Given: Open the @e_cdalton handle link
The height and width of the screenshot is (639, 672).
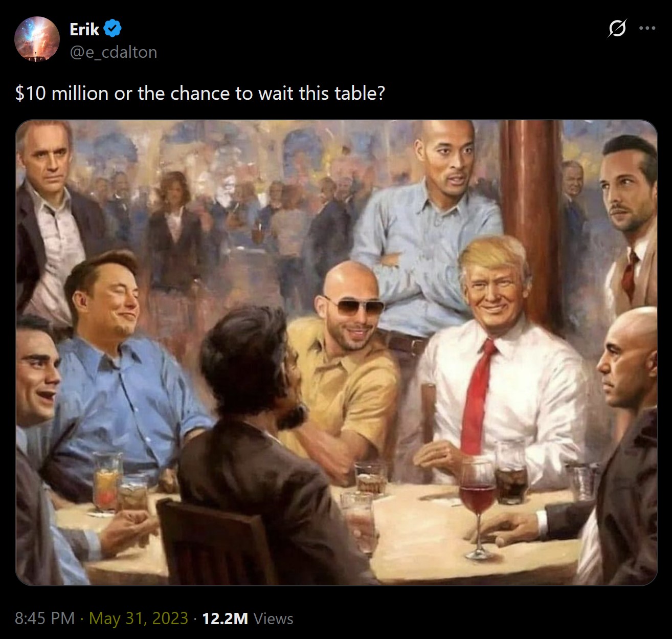Looking at the screenshot, I should (x=114, y=52).
